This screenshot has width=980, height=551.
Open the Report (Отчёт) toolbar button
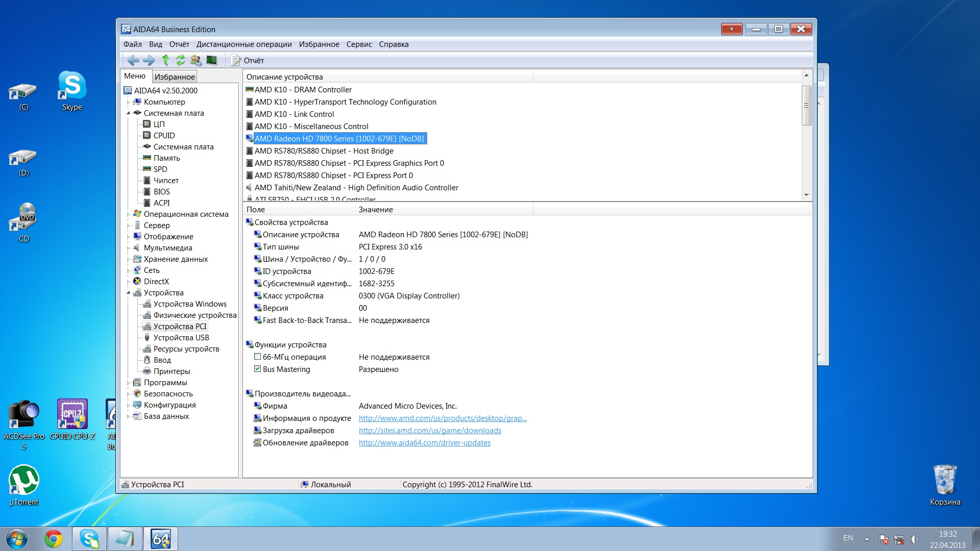(248, 61)
